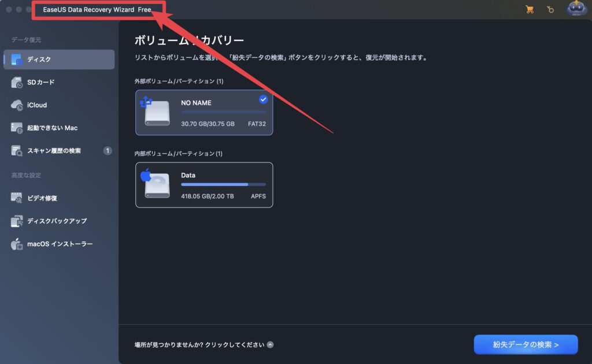The height and width of the screenshot is (364, 592).
Task: Click the Data volume usage bar
Action: tap(223, 184)
